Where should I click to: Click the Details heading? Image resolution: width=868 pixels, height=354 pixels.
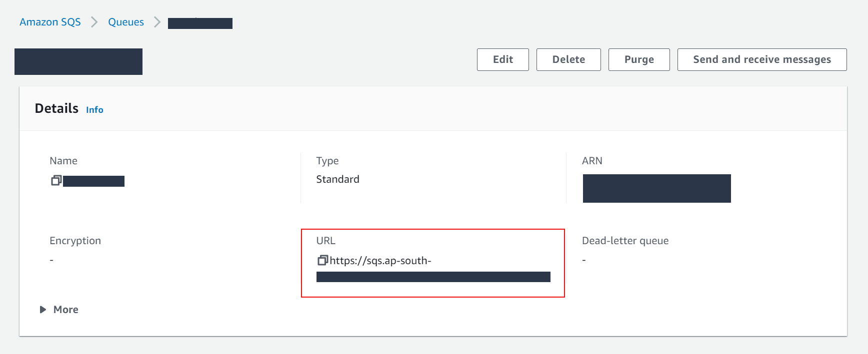56,108
